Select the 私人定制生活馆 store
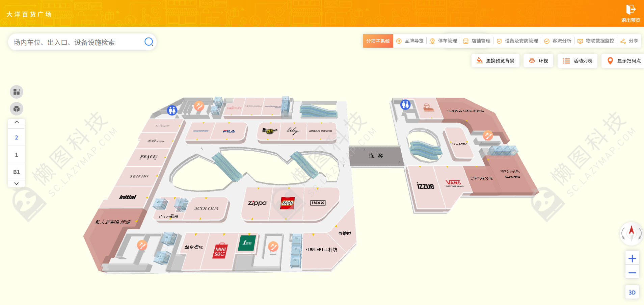The height and width of the screenshot is (305, 644). (x=113, y=222)
